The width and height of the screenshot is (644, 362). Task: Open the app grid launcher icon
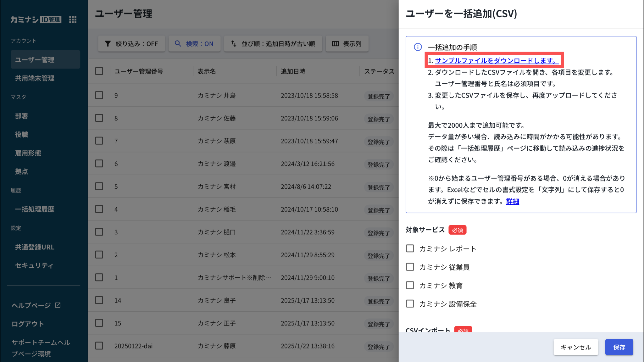[x=73, y=19]
